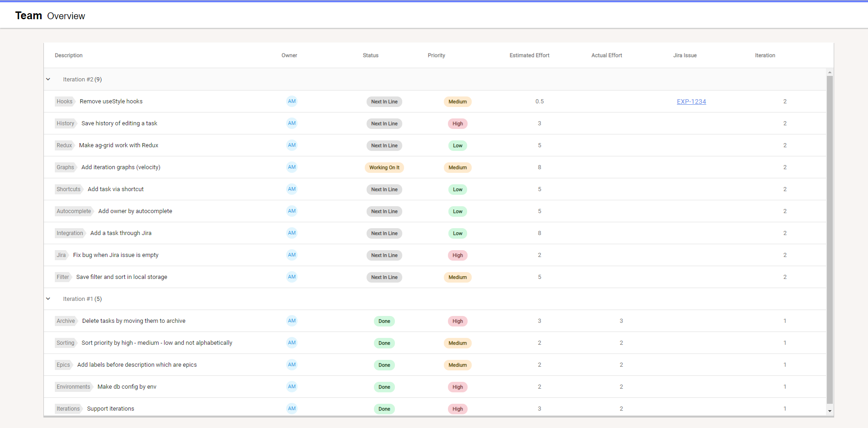Click the AM avatar on Make ag-grid work with Redux
The height and width of the screenshot is (428, 868).
pos(292,145)
